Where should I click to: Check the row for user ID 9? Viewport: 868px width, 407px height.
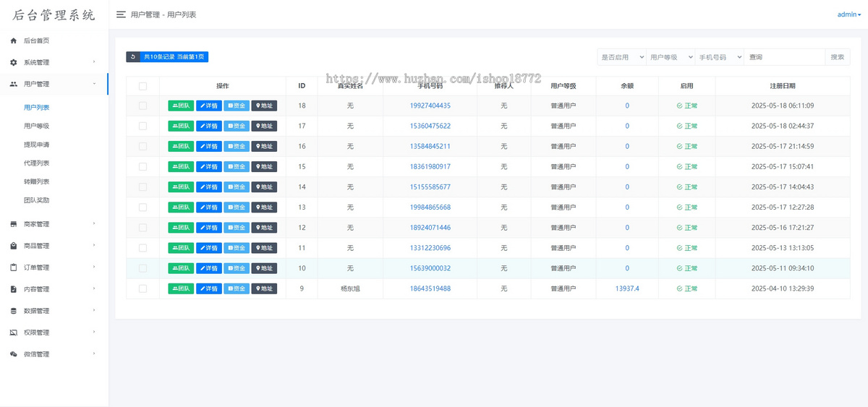142,288
